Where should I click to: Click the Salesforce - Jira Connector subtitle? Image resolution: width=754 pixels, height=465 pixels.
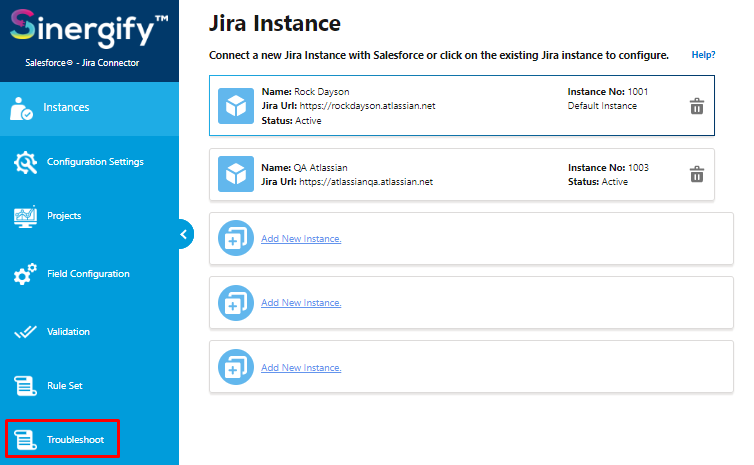[82, 63]
